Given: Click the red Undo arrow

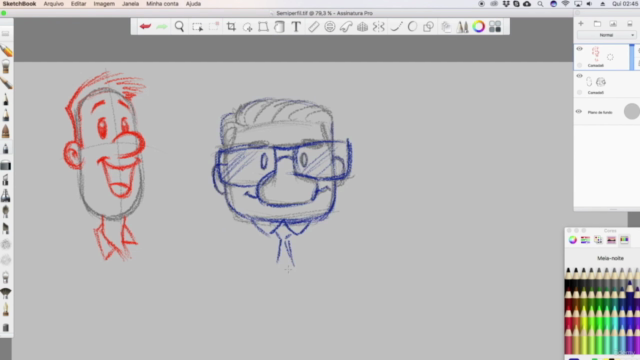Looking at the screenshot, I should click(x=145, y=27).
